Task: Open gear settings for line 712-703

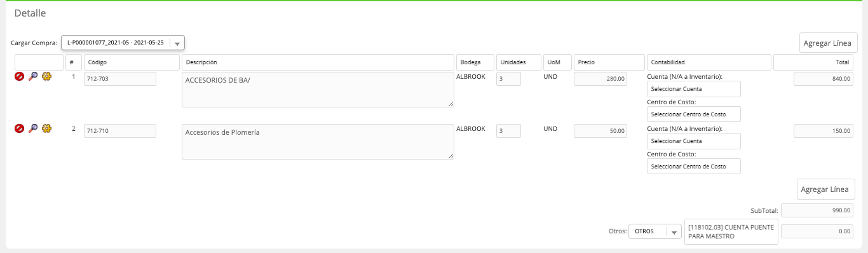Action: [x=46, y=76]
